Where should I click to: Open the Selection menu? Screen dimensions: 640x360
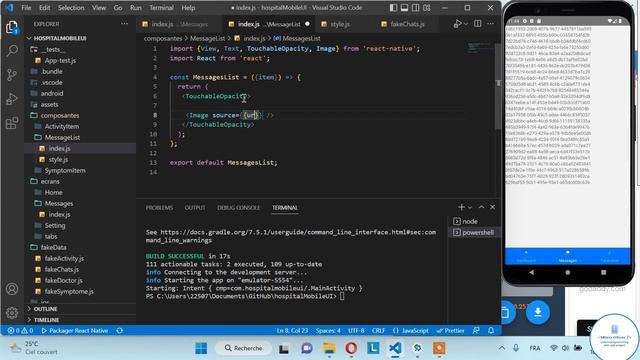click(71, 8)
